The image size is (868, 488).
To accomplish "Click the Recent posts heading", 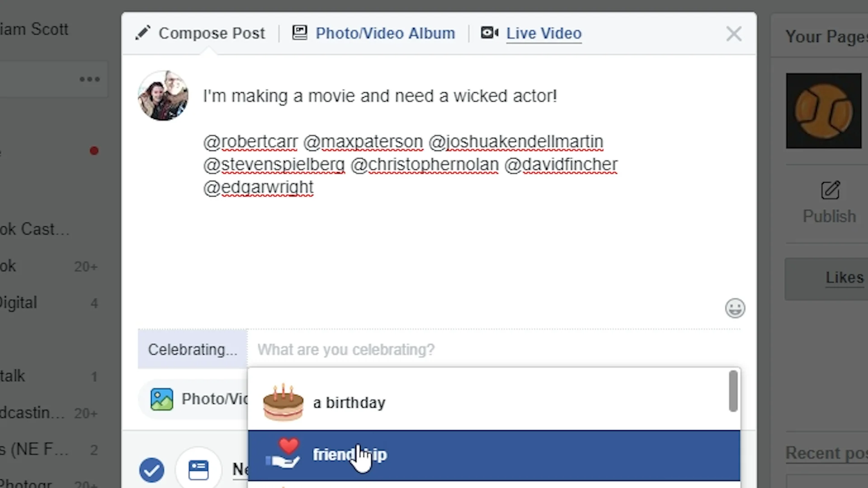I will [x=827, y=452].
